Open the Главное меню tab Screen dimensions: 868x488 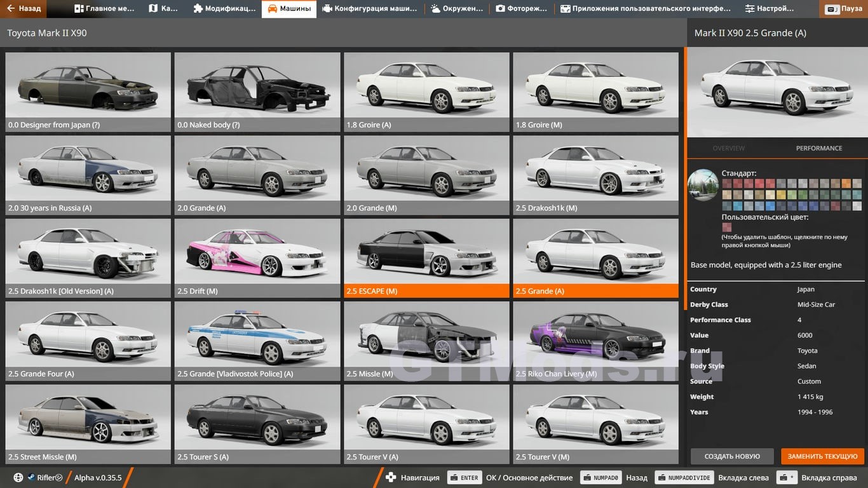click(104, 9)
